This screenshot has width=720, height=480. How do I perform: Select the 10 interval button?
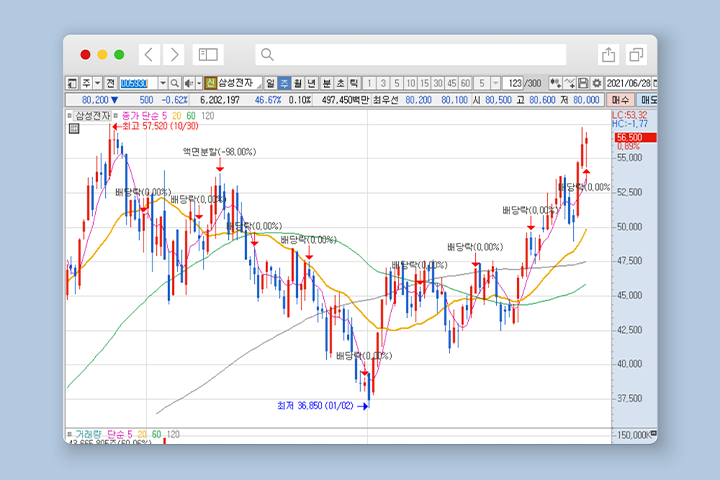[411, 83]
